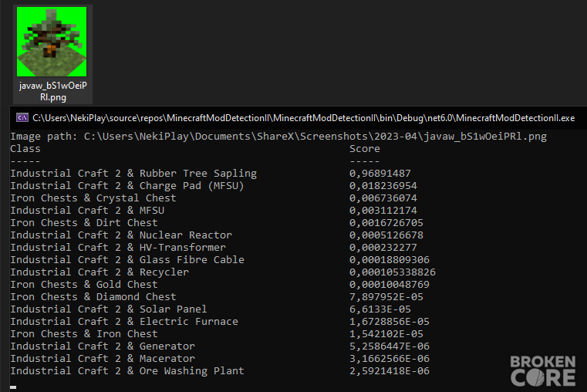Image resolution: width=587 pixels, height=392 pixels.
Task: Click the blinking console cursor
Action: 13,387
